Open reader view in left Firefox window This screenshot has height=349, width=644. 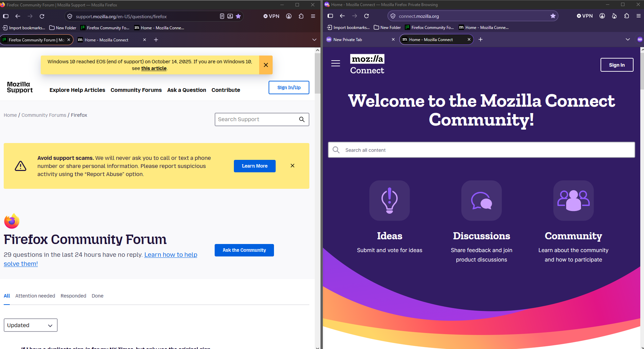coord(222,16)
